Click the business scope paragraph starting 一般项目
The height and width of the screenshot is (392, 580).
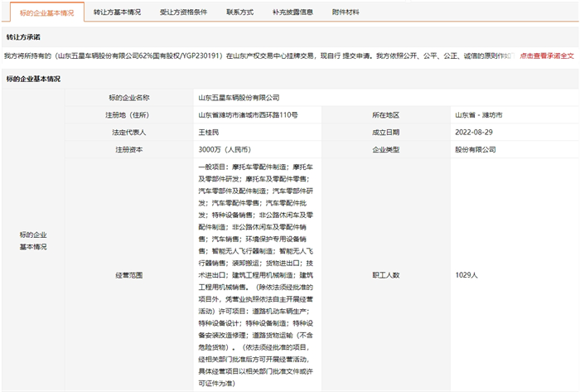[x=255, y=275]
